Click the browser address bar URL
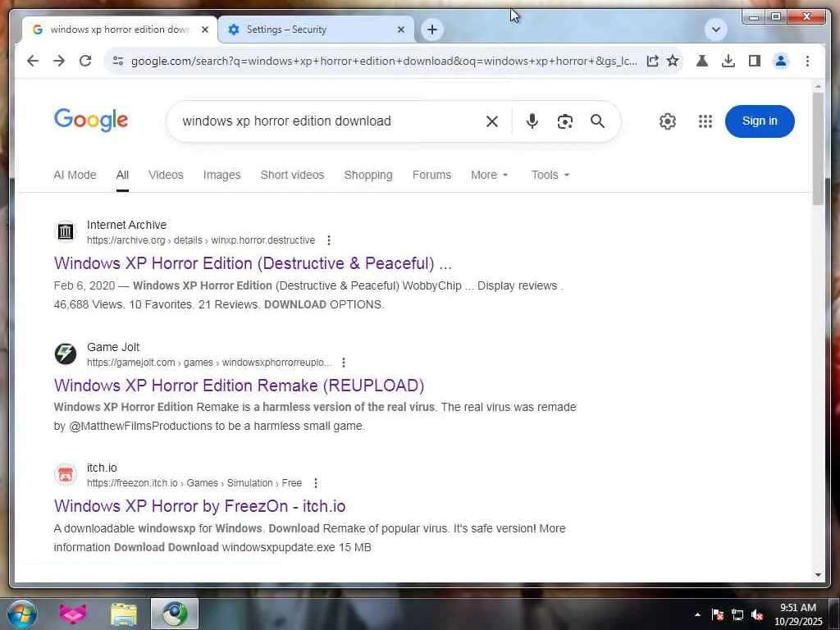The height and width of the screenshot is (630, 840). pyautogui.click(x=384, y=61)
